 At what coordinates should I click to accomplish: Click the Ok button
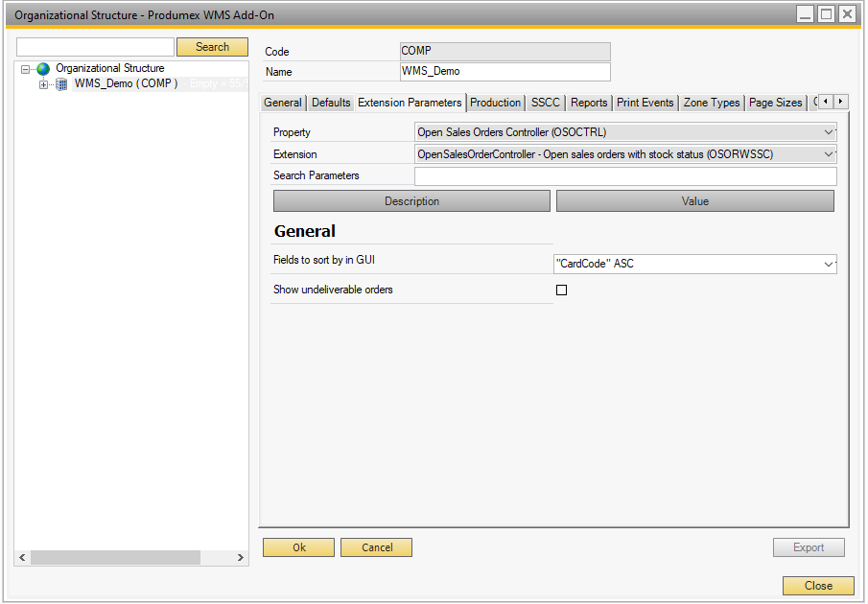298,547
